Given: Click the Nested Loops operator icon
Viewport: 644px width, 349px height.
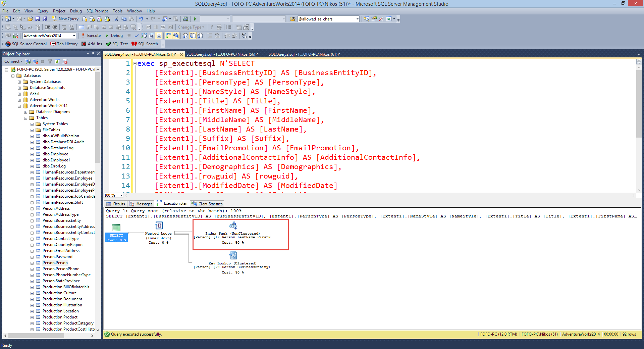Looking at the screenshot, I should tap(159, 226).
